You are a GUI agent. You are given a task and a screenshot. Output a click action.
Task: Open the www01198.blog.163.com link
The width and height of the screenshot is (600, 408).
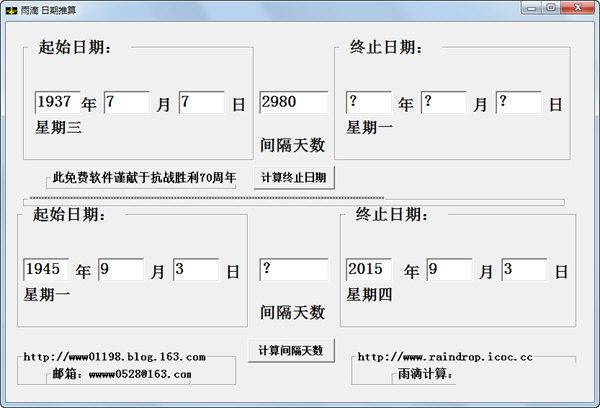[x=114, y=357]
